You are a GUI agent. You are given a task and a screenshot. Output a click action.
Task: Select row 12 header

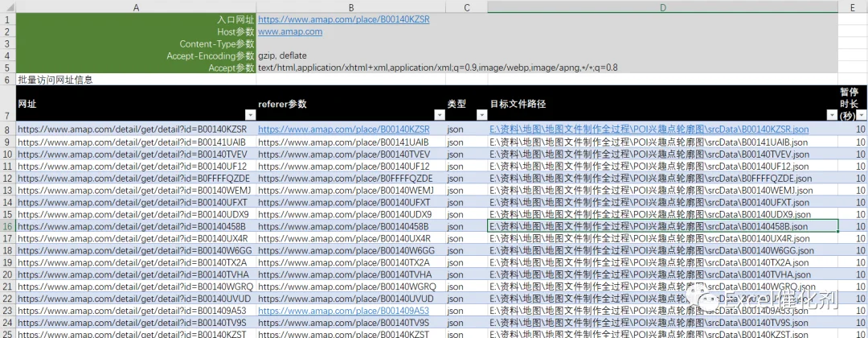point(8,178)
